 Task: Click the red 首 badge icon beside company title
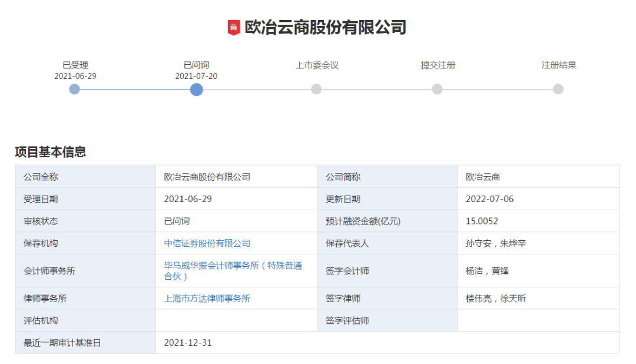pyautogui.click(x=233, y=28)
